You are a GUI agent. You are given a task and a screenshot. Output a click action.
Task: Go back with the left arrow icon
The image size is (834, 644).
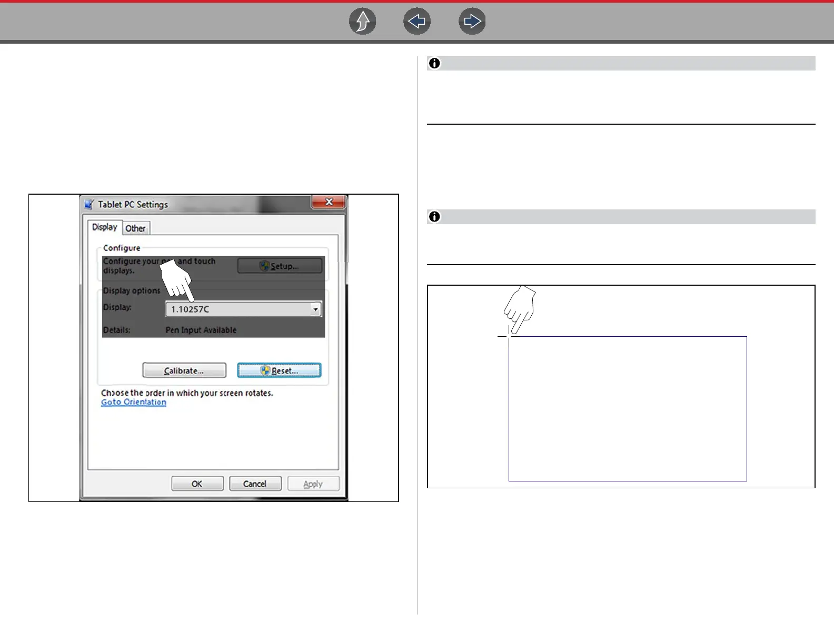tap(417, 22)
